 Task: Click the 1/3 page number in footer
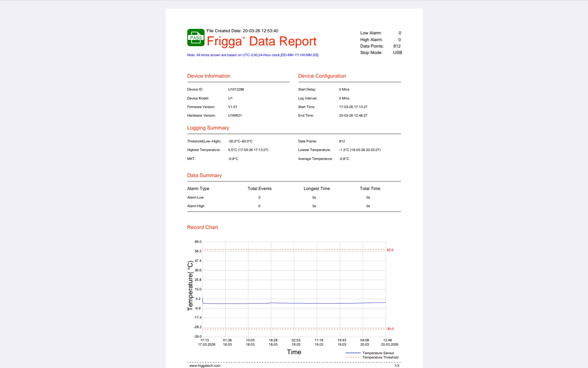pos(397,366)
